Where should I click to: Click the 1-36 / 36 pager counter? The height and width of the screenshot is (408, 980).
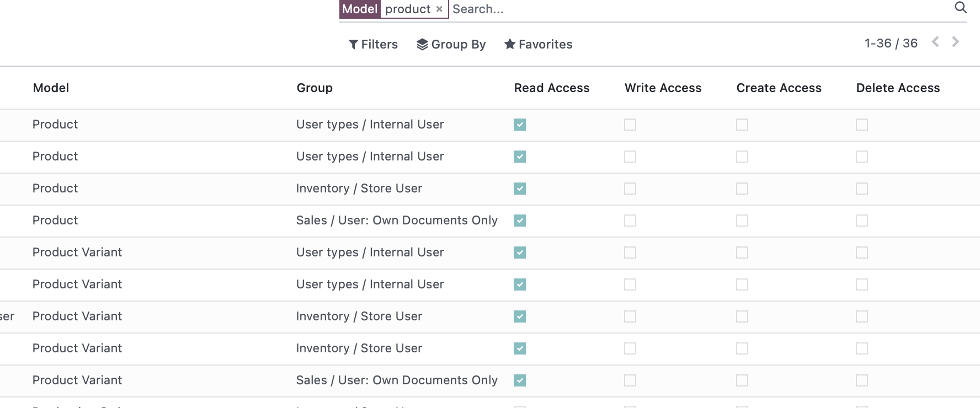[891, 43]
